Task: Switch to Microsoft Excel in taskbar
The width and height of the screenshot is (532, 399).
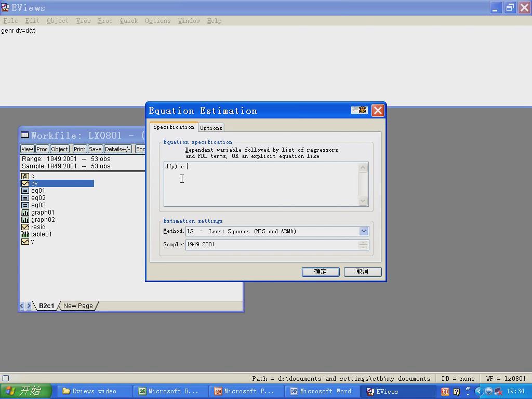Action: pyautogui.click(x=170, y=391)
